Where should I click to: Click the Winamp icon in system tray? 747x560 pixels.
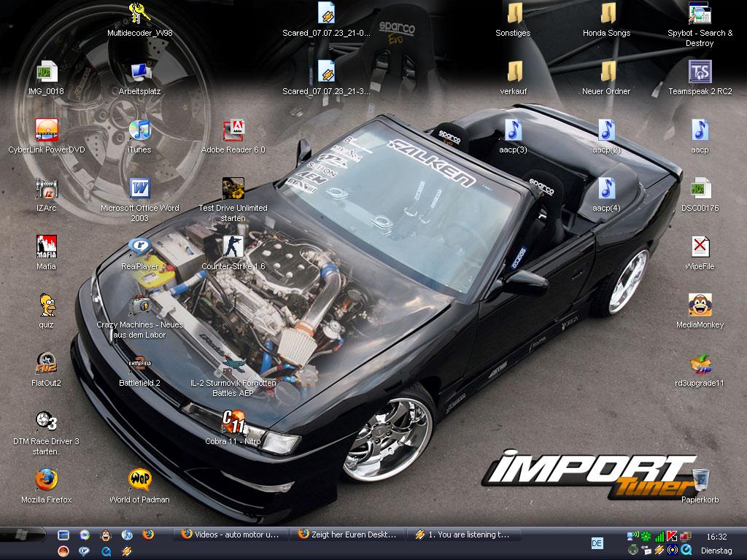659,550
